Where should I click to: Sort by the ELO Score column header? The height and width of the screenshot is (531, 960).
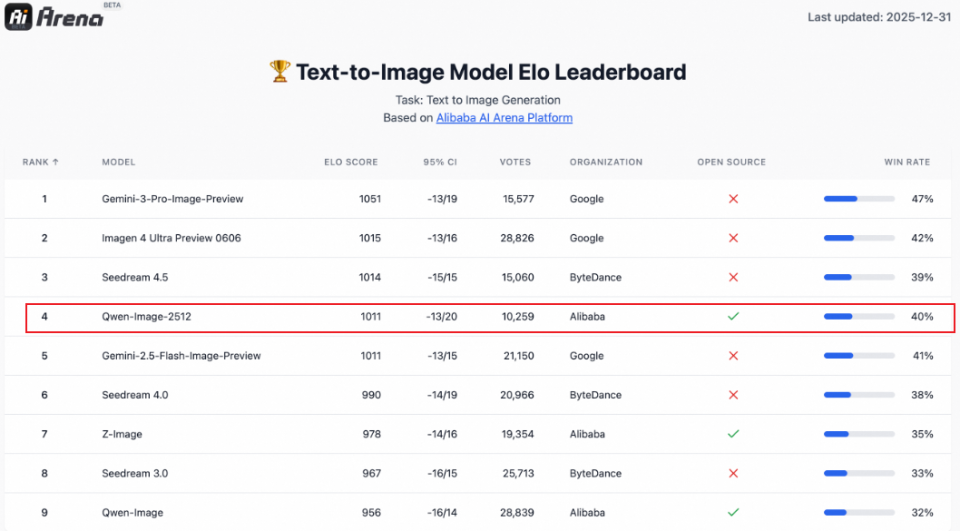pos(351,162)
